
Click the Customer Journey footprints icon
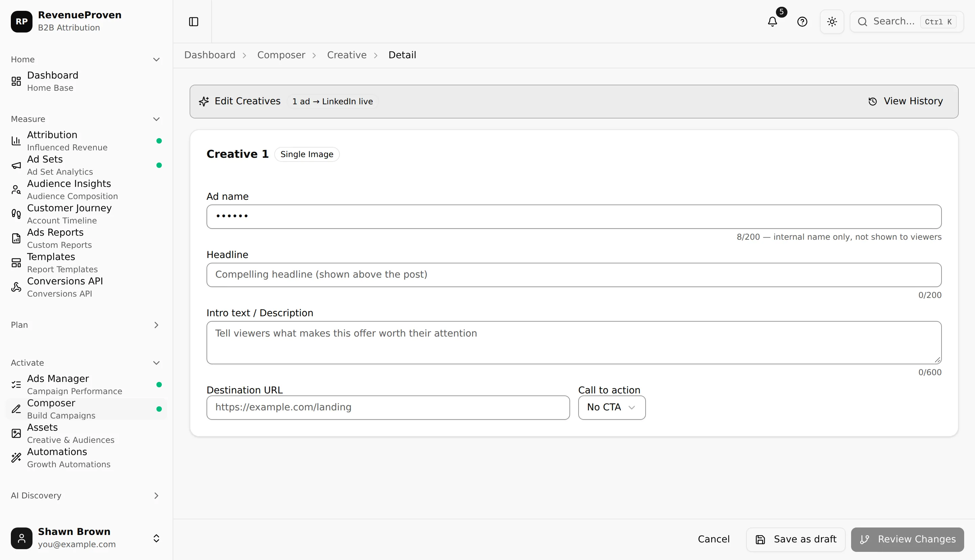(x=16, y=214)
